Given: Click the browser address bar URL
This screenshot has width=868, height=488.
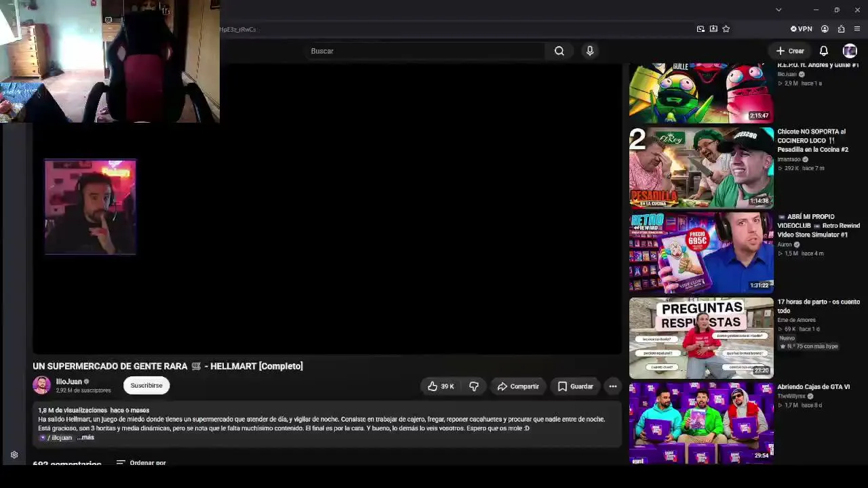Looking at the screenshot, I should click(237, 30).
